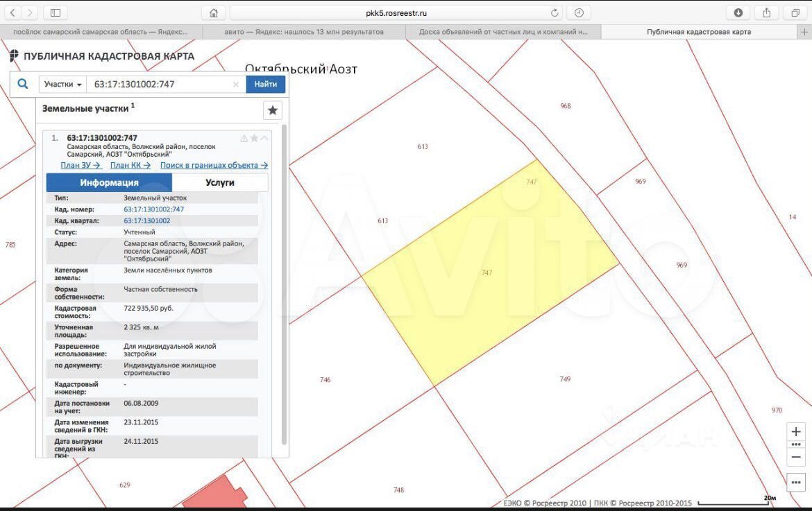Select parcel 748 on the map

click(399, 490)
